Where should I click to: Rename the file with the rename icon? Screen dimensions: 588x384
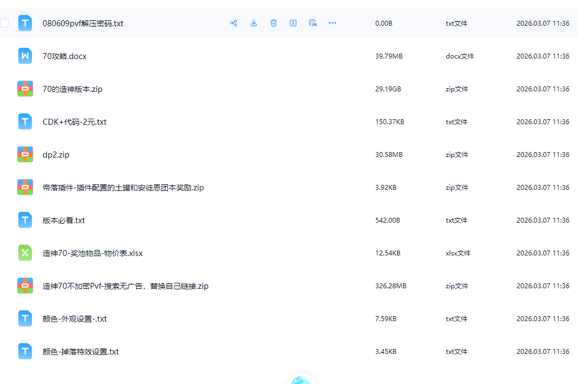[293, 23]
